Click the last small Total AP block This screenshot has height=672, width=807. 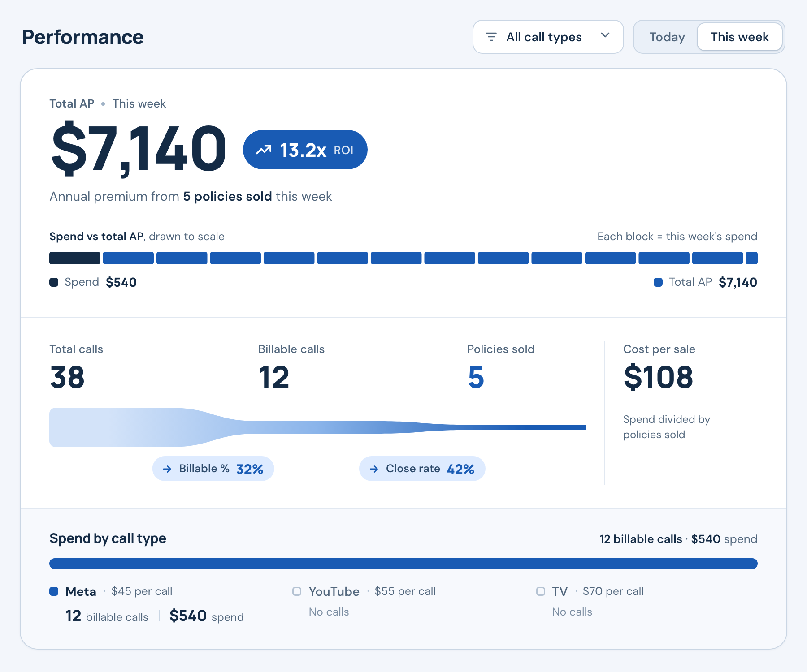pos(751,258)
